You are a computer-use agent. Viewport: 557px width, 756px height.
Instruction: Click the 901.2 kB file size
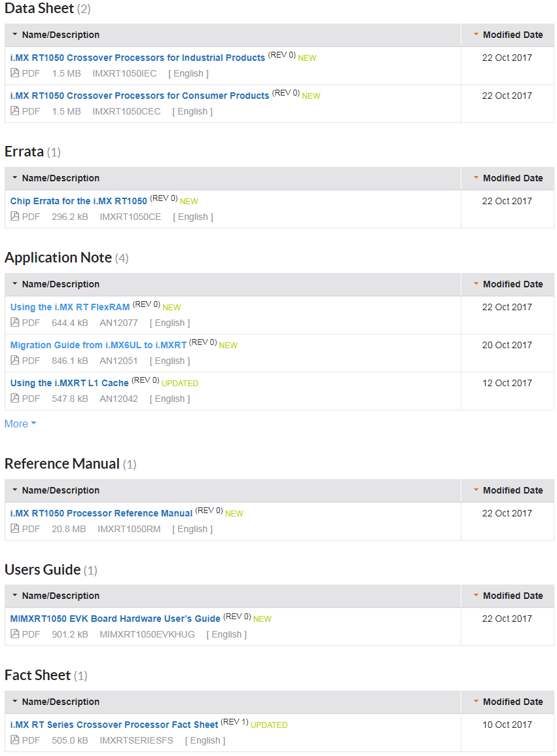70,634
